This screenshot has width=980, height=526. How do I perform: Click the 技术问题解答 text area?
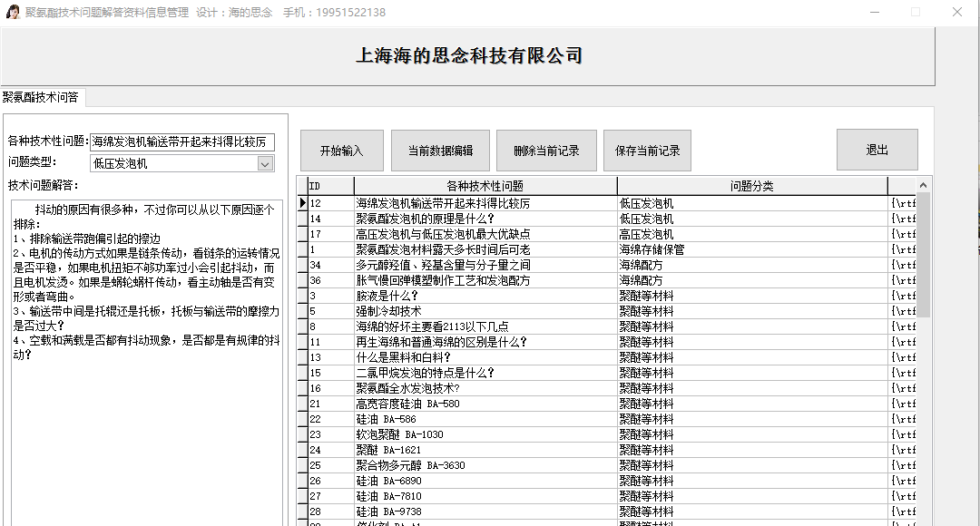pyautogui.click(x=145, y=363)
